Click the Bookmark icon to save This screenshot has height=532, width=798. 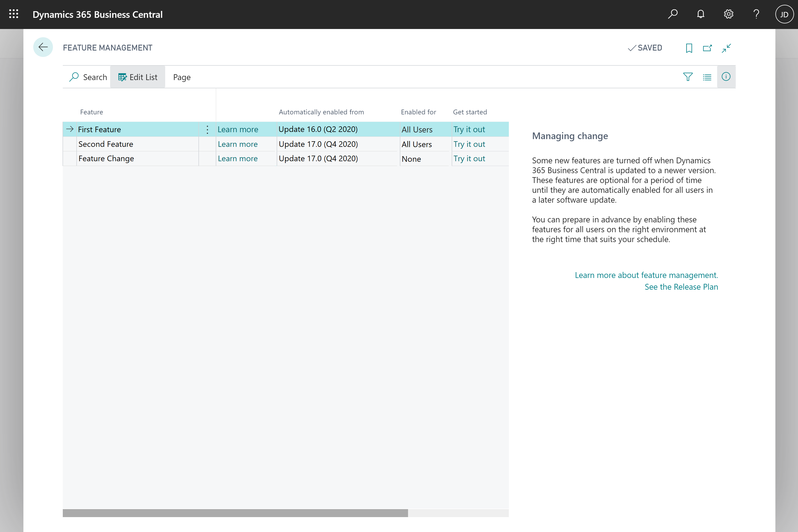[x=688, y=48]
